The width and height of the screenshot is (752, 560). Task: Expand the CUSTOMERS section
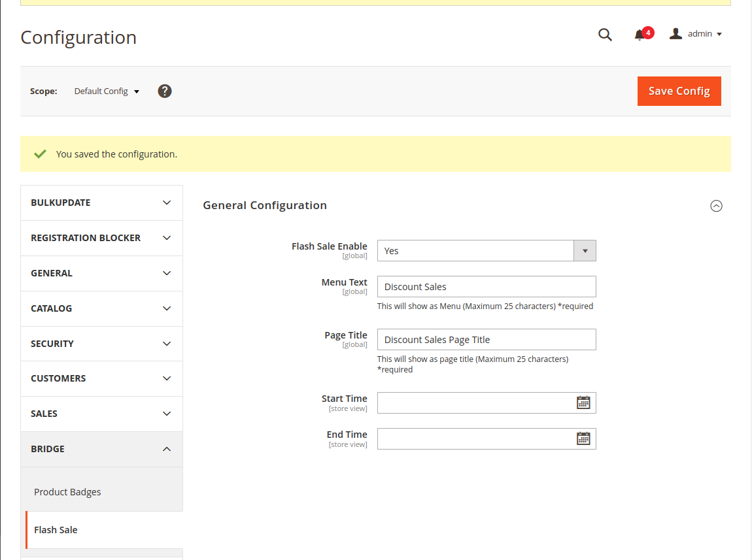coord(101,378)
